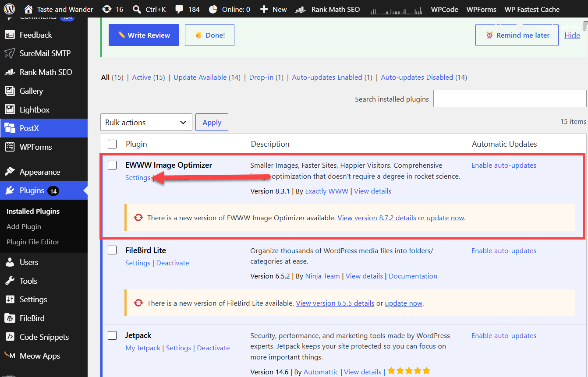This screenshot has height=377, width=588.
Task: Click Remind me later button
Action: [517, 35]
